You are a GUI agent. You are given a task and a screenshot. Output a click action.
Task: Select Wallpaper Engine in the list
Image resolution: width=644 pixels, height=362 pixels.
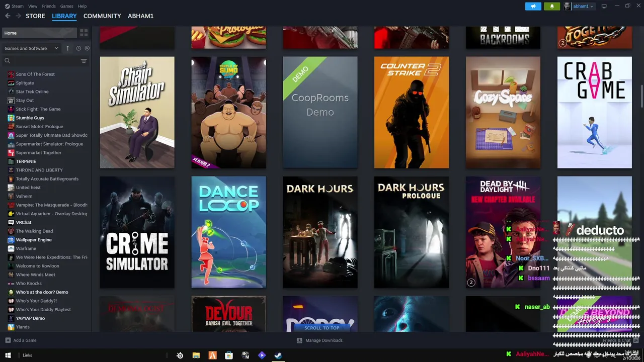coord(34,240)
